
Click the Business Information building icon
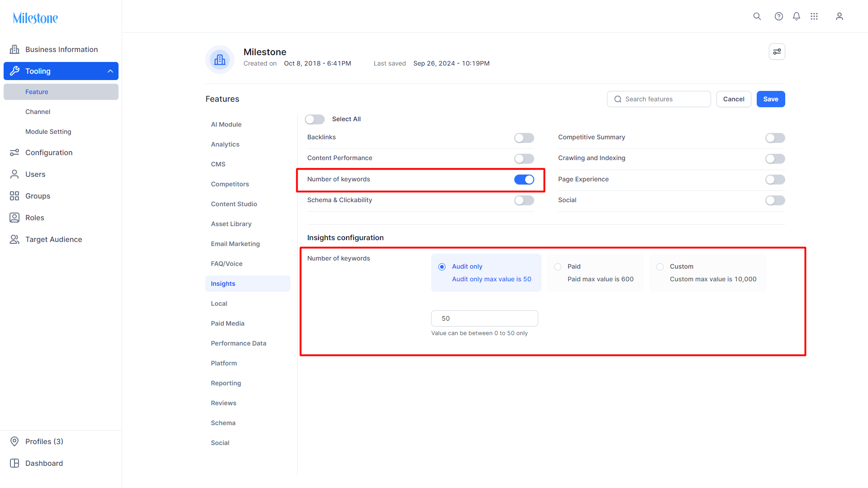tap(14, 49)
